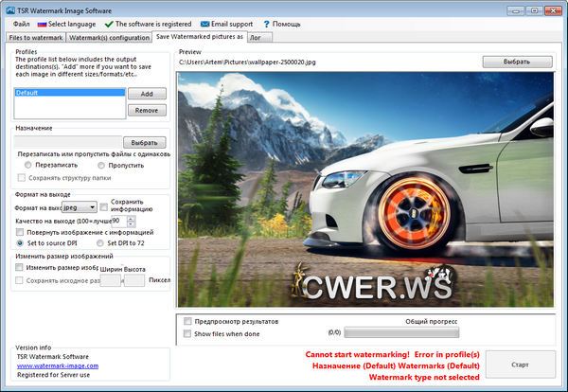
Task: Switch to the Лог tab
Action: coord(255,37)
